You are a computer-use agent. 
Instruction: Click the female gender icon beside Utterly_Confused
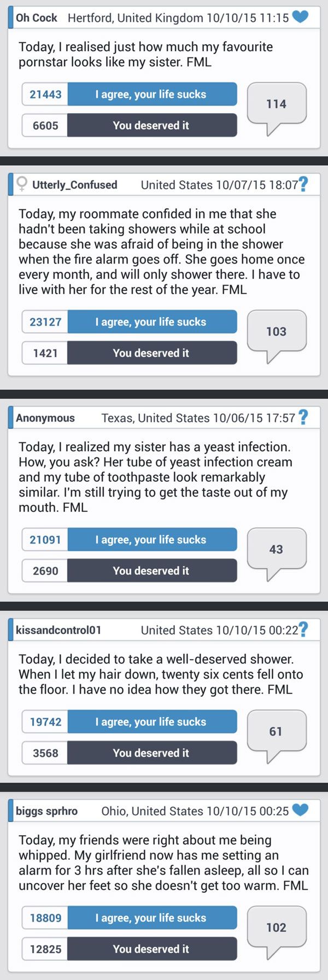(21, 184)
